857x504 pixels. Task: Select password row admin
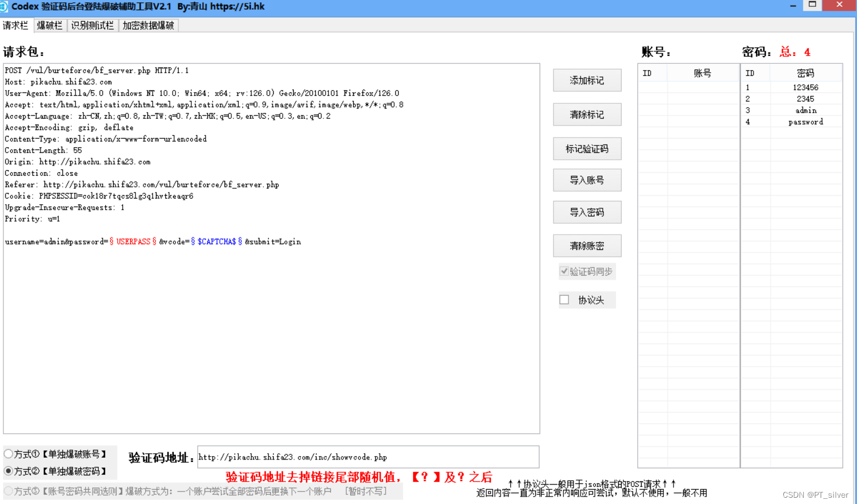click(x=791, y=110)
